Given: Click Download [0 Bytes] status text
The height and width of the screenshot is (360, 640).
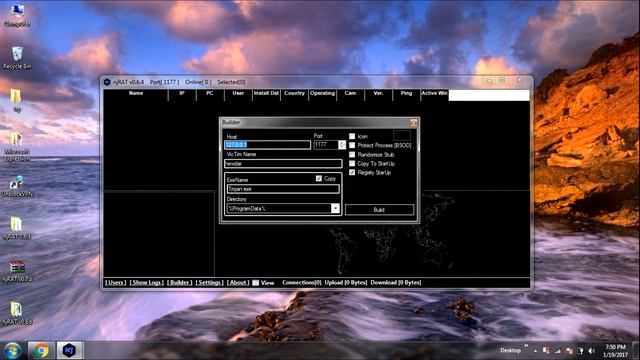Looking at the screenshot, I should [396, 282].
